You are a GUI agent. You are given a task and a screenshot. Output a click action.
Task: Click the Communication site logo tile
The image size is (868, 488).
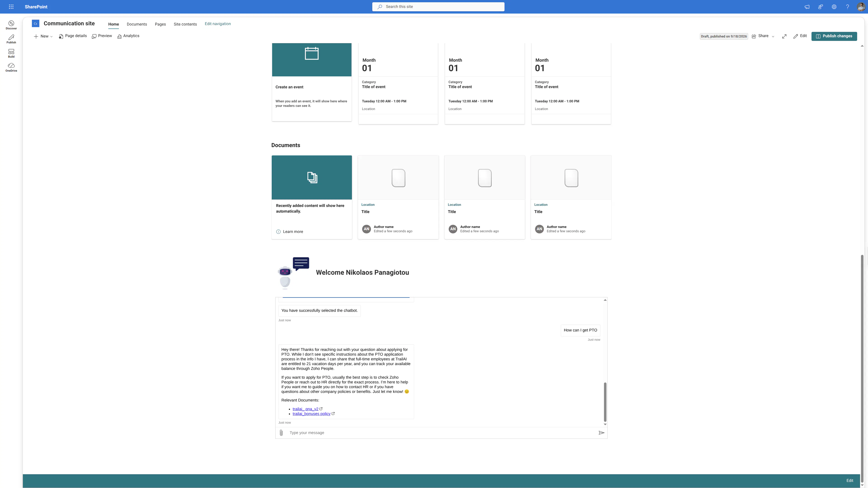pos(35,23)
